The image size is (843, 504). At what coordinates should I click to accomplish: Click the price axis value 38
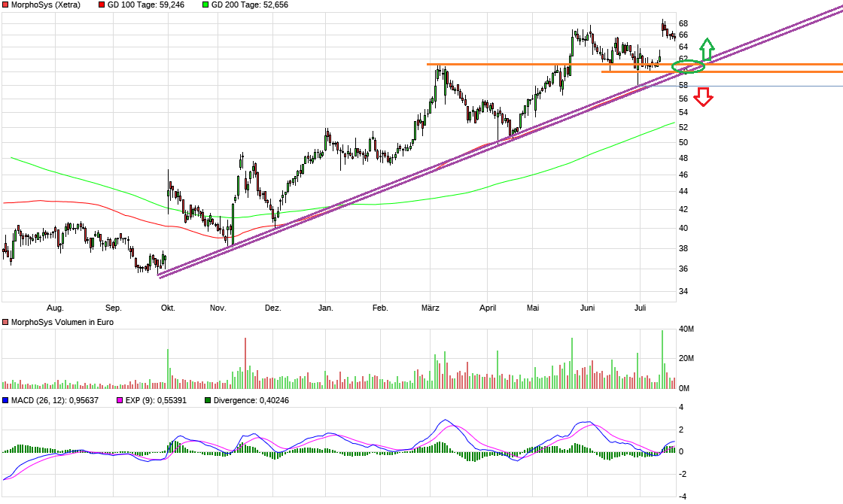tap(683, 249)
